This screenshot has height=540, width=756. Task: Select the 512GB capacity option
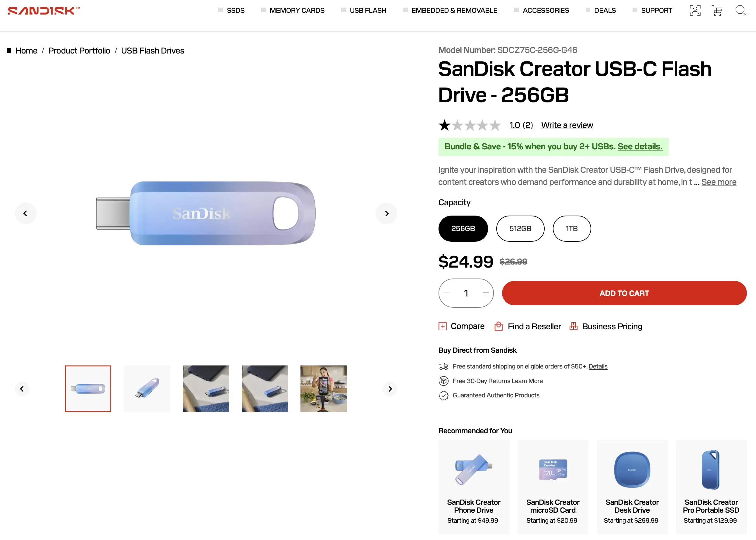[520, 229]
